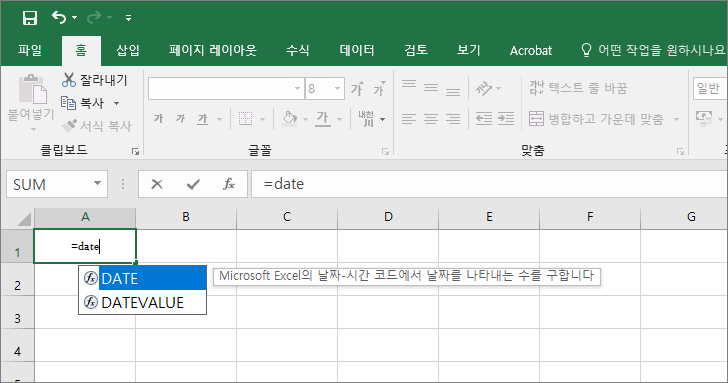
Task: Click the 어떤 작업을 원하시나요 search box
Action: point(653,50)
